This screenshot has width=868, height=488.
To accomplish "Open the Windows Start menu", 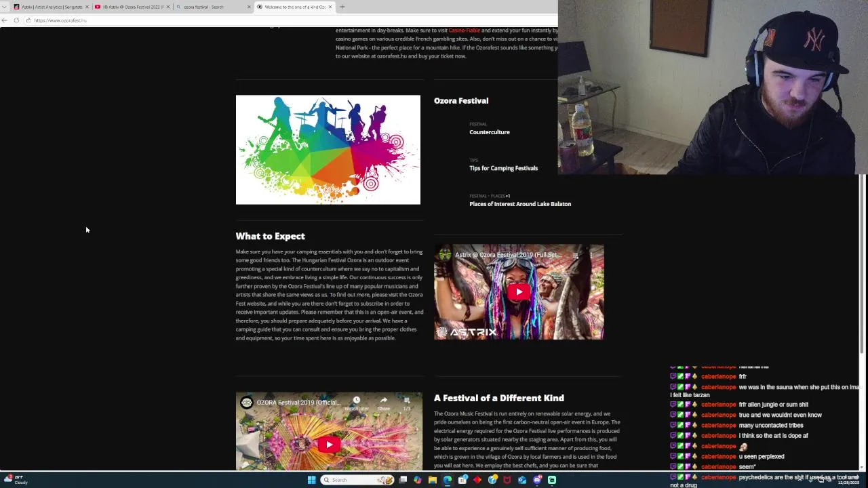I will 311,480.
